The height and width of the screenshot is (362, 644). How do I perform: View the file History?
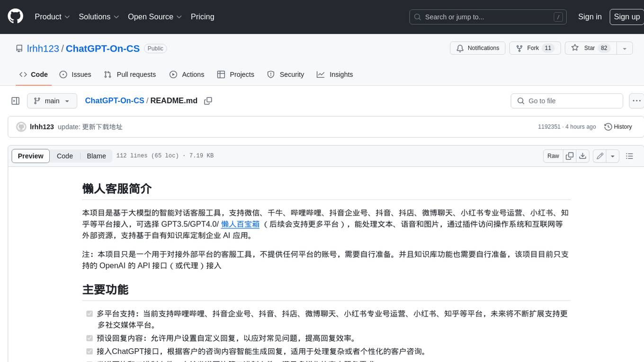coord(618,127)
